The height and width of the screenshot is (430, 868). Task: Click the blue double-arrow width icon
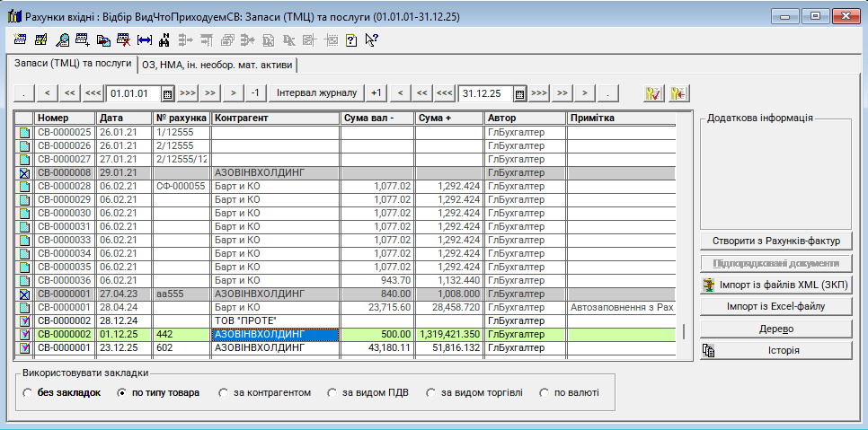click(144, 39)
